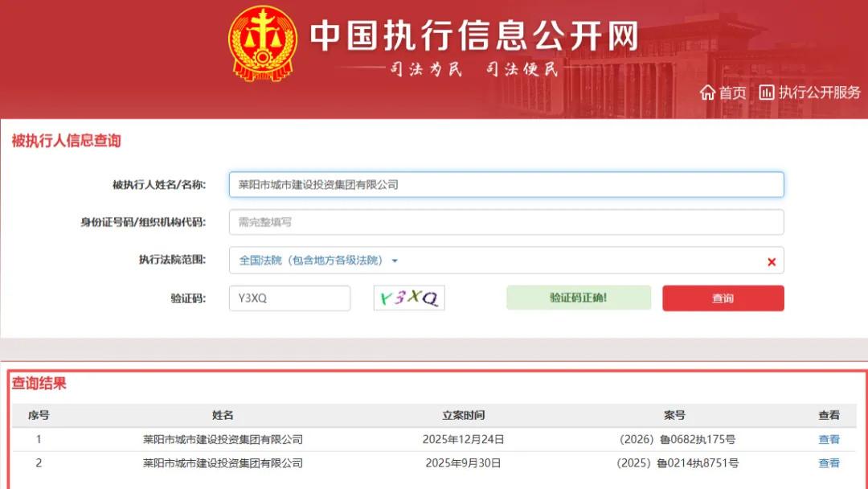The height and width of the screenshot is (489, 868).
Task: Open the 全国法院（包含地方各级法院） selector
Action: (316, 261)
